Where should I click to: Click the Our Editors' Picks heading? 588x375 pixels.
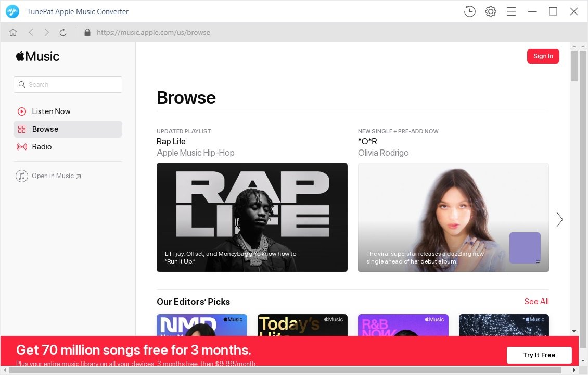click(193, 302)
